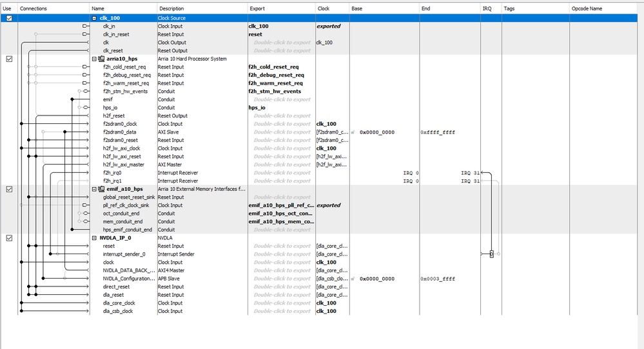The image size is (644, 349).
Task: Click the Export column header
Action: pyautogui.click(x=257, y=8)
